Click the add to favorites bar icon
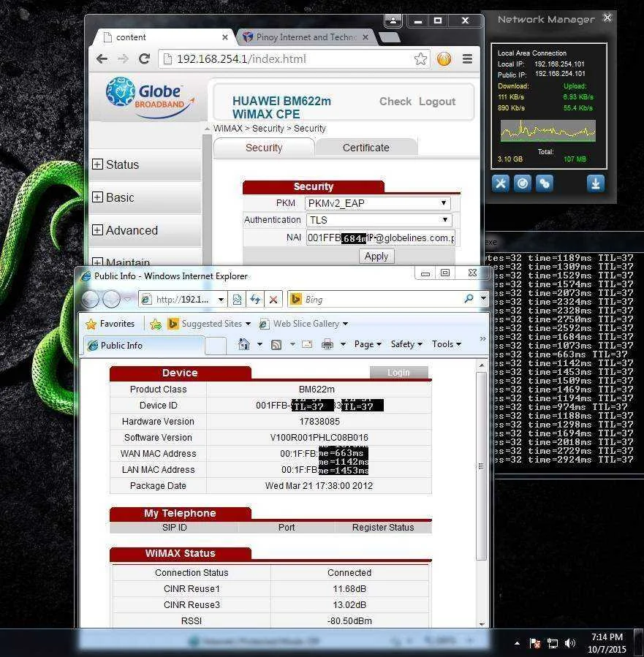The width and height of the screenshot is (644, 657). click(156, 324)
